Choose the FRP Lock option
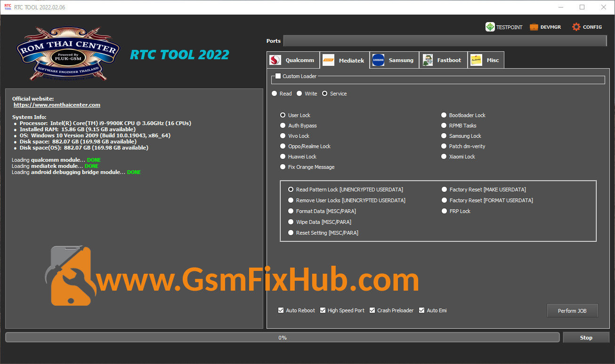 pos(445,211)
